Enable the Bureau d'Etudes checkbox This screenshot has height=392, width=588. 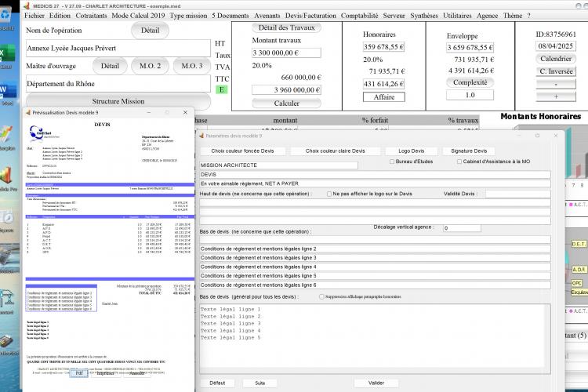[392, 162]
